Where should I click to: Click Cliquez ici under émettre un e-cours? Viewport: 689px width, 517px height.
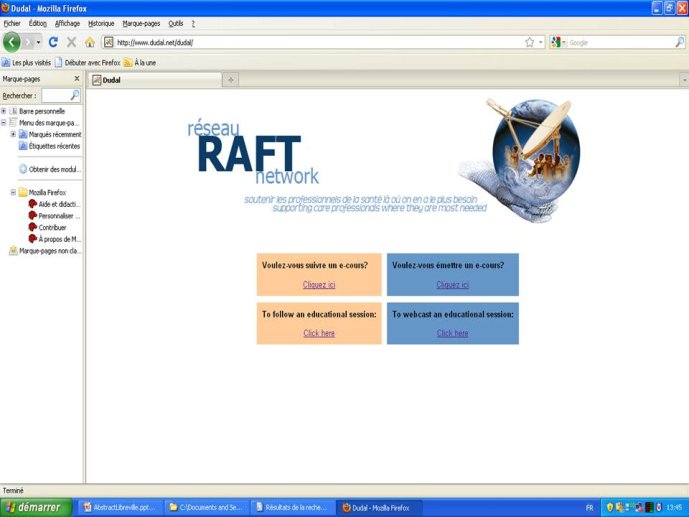point(453,285)
